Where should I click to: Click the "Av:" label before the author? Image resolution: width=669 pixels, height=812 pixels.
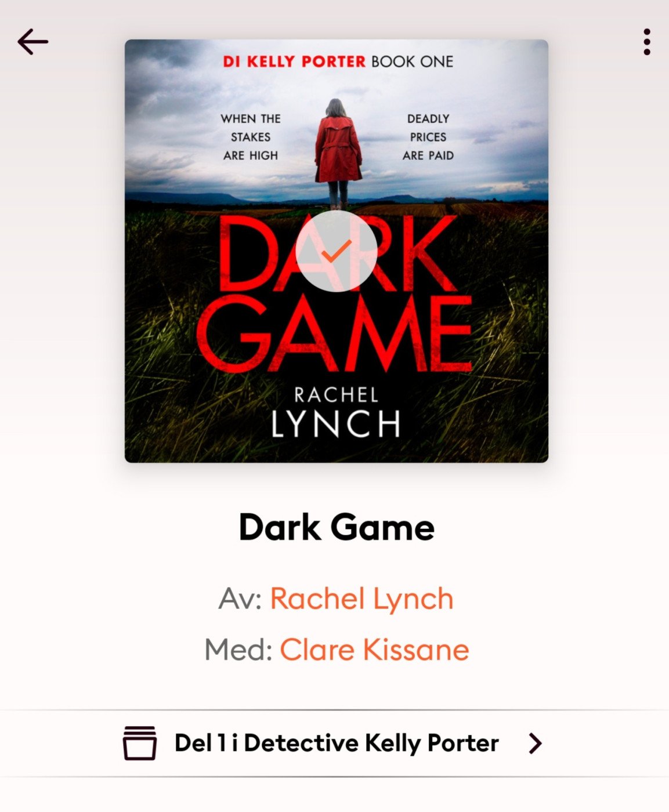click(x=240, y=599)
